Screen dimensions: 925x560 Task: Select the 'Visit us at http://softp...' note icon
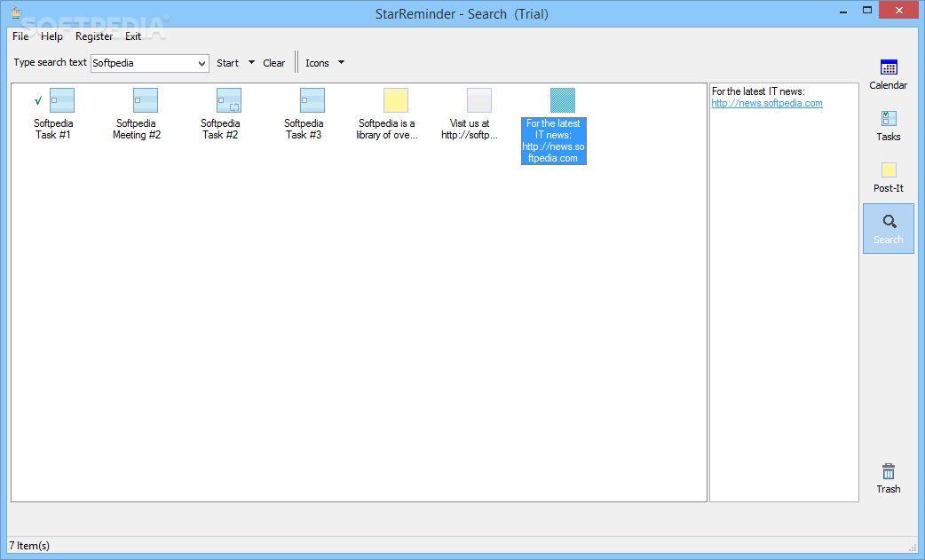coord(479,100)
